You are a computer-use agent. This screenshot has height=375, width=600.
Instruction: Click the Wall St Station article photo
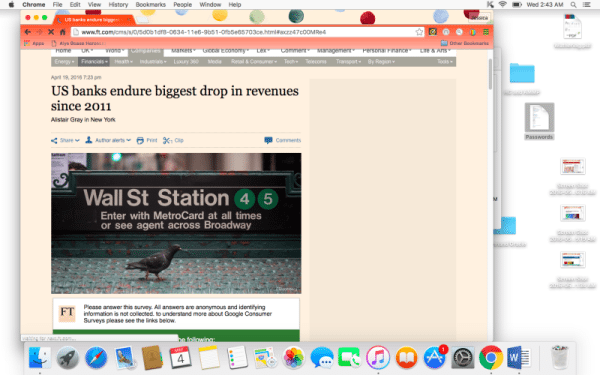click(x=176, y=223)
